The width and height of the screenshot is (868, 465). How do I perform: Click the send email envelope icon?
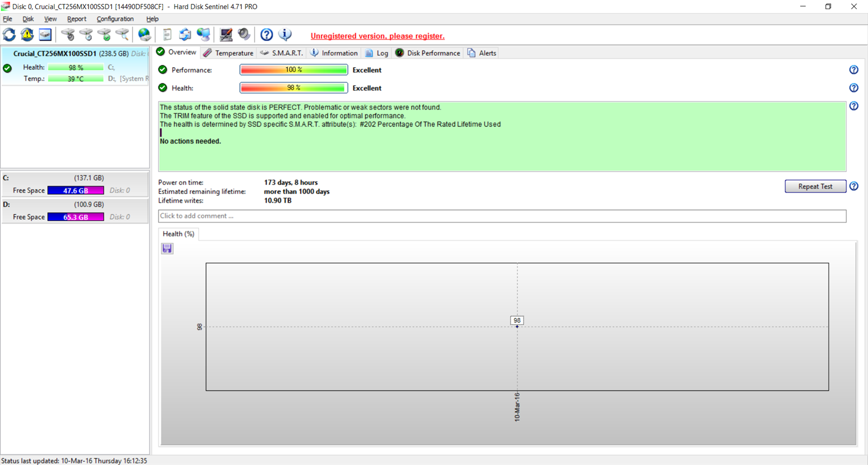(185, 35)
